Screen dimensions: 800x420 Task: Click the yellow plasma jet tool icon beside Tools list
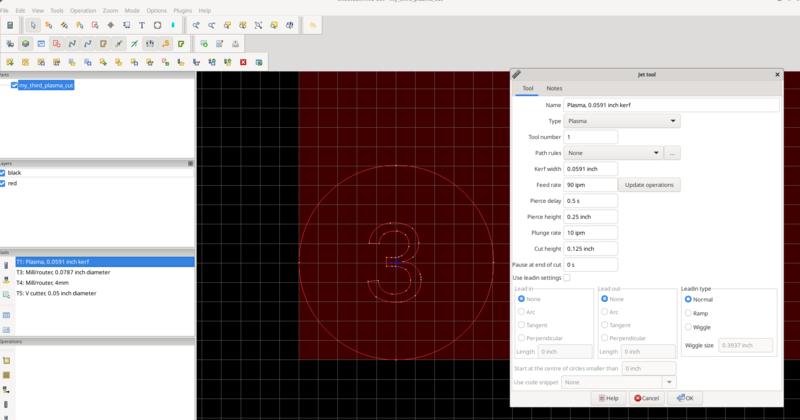(x=6, y=280)
